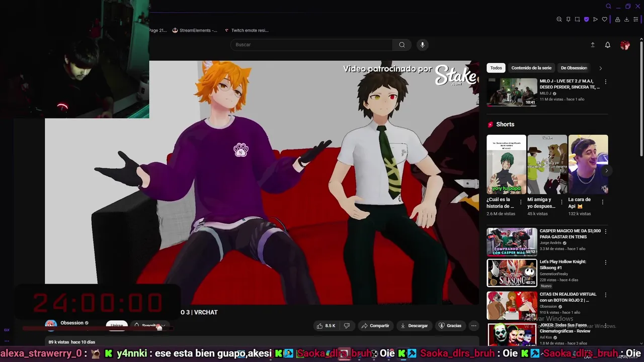This screenshot has width=644, height=362.
Task: Open options for 'Mi amiga y yo' short
Action: point(561,202)
